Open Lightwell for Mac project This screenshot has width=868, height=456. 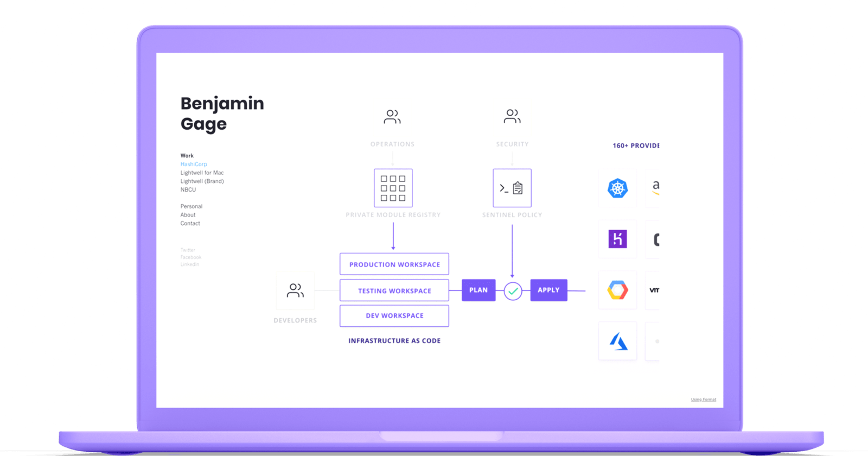pos(202,173)
